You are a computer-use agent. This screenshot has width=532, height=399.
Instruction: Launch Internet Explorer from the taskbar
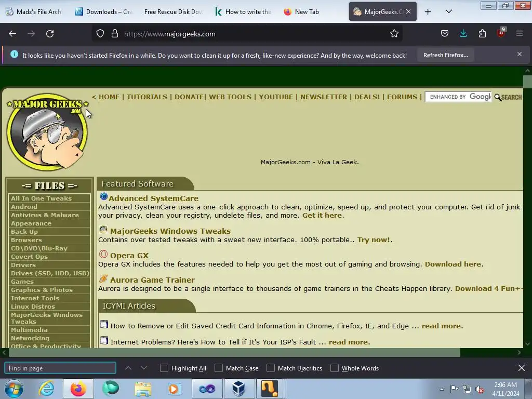(x=46, y=389)
